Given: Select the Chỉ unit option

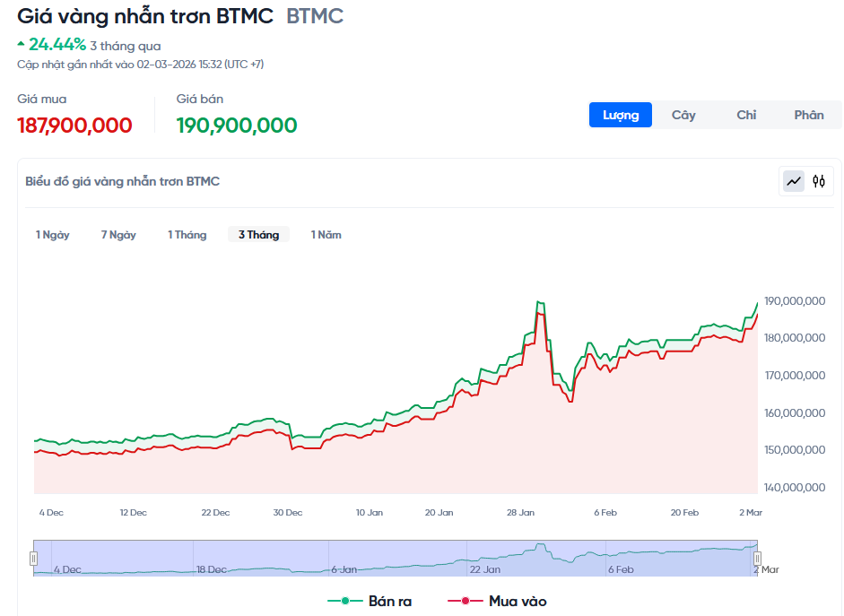Looking at the screenshot, I should tap(746, 115).
